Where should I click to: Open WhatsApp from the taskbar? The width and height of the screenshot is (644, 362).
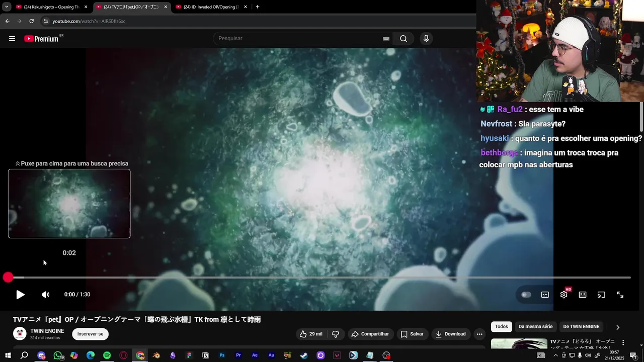58,355
